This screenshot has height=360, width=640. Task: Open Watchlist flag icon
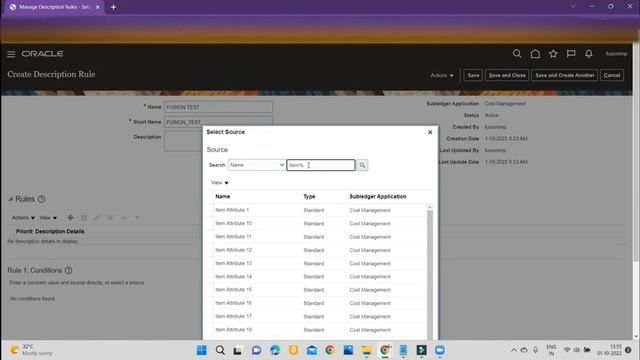click(571, 53)
